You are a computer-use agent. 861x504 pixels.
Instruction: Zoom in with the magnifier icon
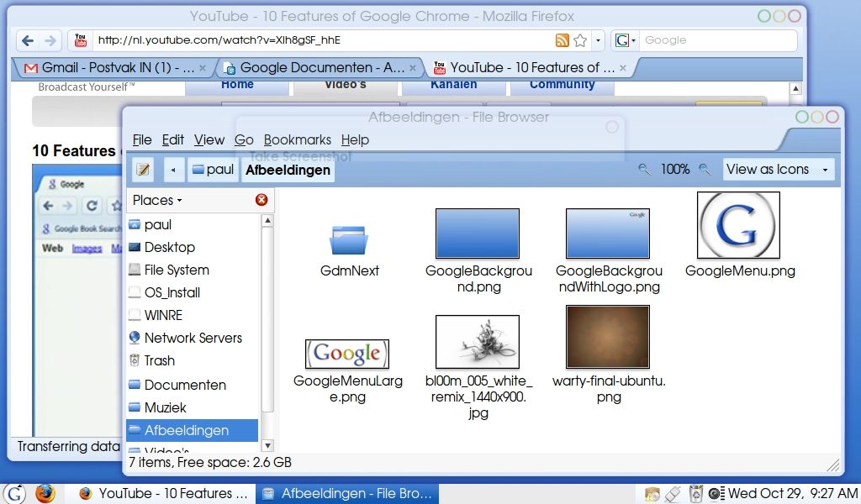pyautogui.click(x=705, y=169)
